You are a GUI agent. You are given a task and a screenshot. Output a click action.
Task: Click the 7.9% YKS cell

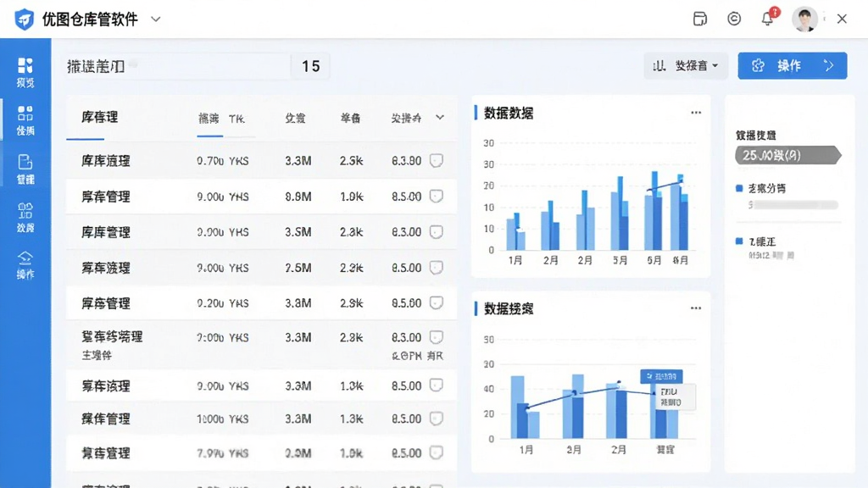tap(223, 453)
